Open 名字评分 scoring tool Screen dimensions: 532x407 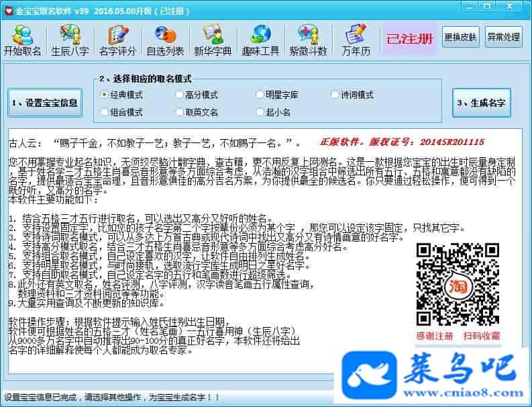(117, 39)
